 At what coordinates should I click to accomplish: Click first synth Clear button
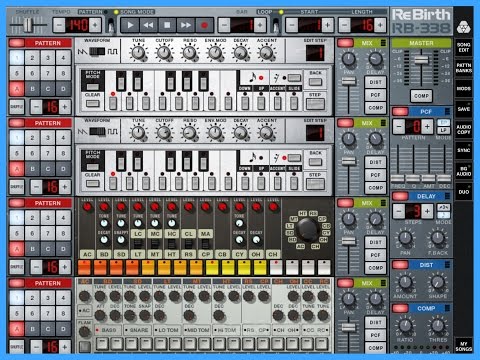[x=92, y=103]
